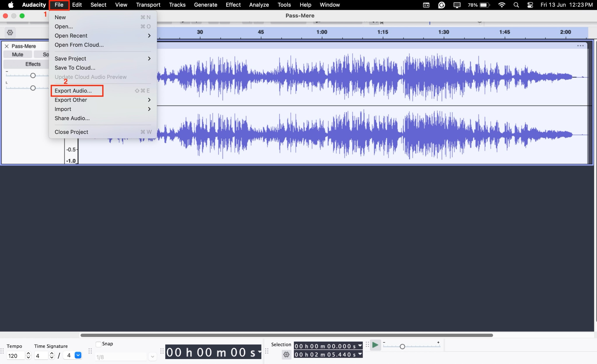Click selection toolbar settings gear

pyautogui.click(x=286, y=354)
